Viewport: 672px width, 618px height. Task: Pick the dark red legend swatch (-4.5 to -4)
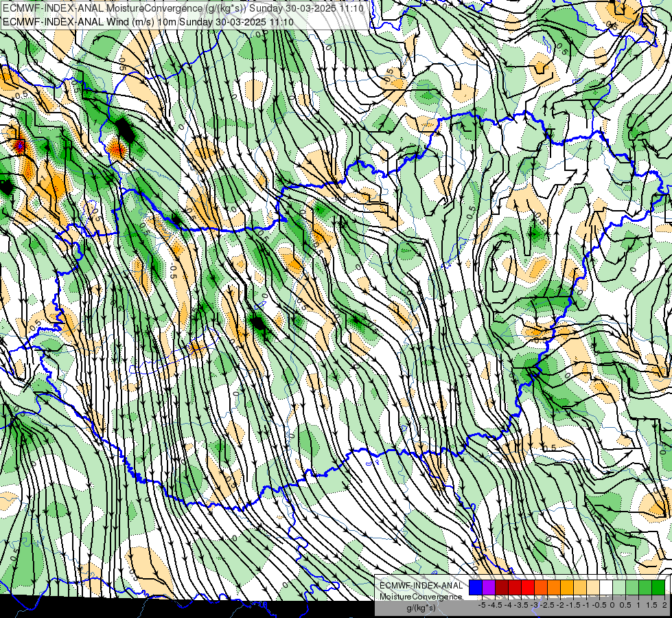pyautogui.click(x=502, y=588)
